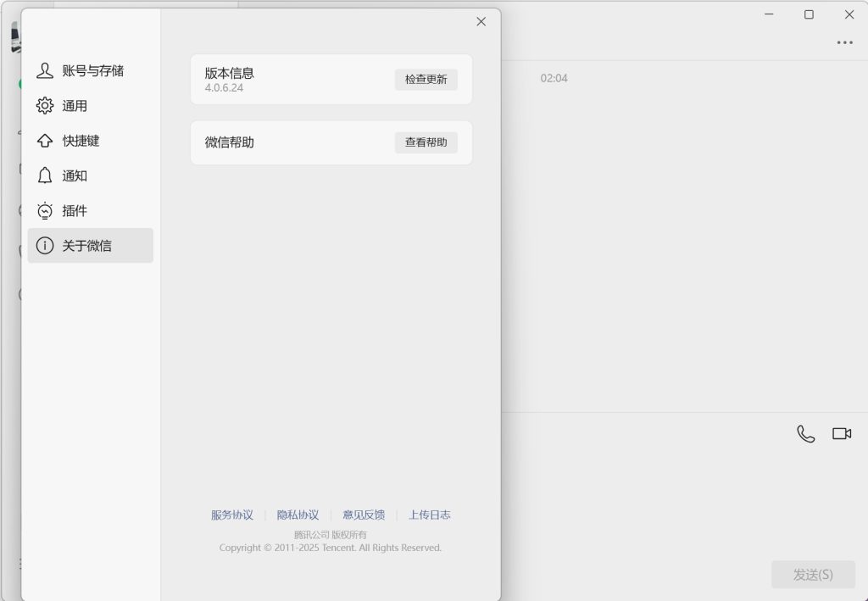The width and height of the screenshot is (868, 601).
Task: Select 快捷键 shortcuts section
Action: coord(90,141)
